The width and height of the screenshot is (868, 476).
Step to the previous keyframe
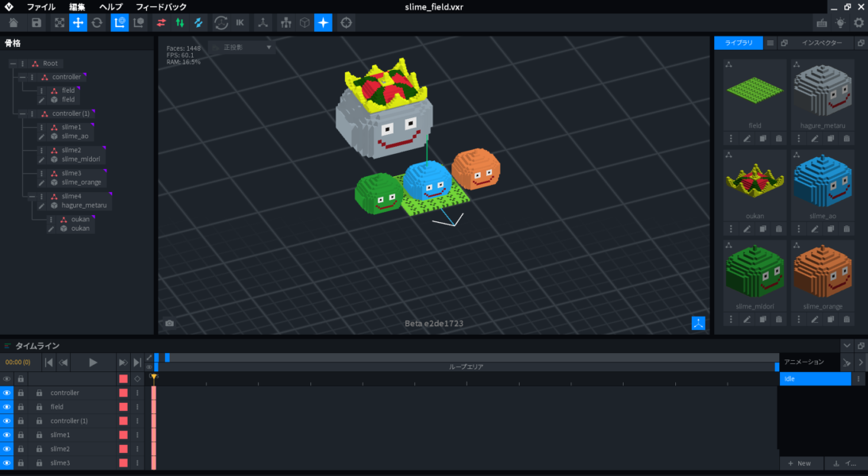(x=63, y=363)
